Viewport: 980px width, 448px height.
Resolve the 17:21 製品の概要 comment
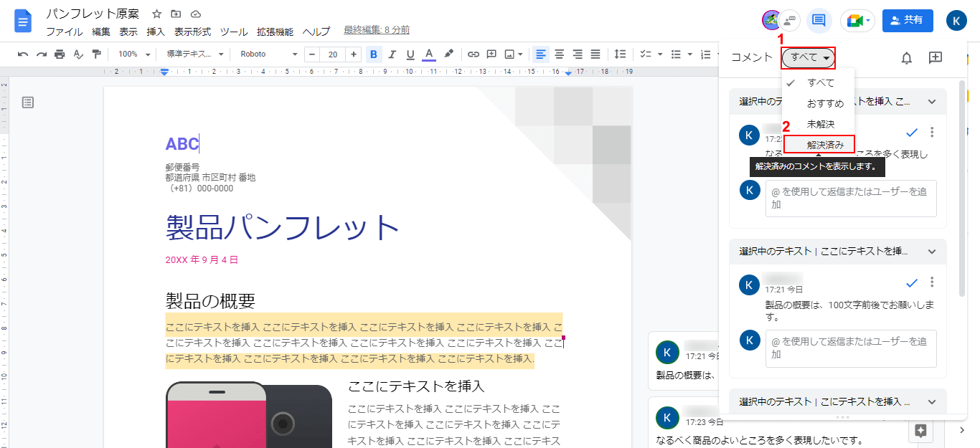click(913, 282)
